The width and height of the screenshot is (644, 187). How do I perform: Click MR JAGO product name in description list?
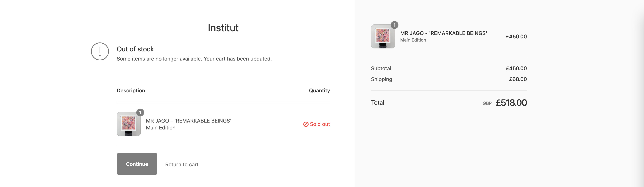[189, 121]
